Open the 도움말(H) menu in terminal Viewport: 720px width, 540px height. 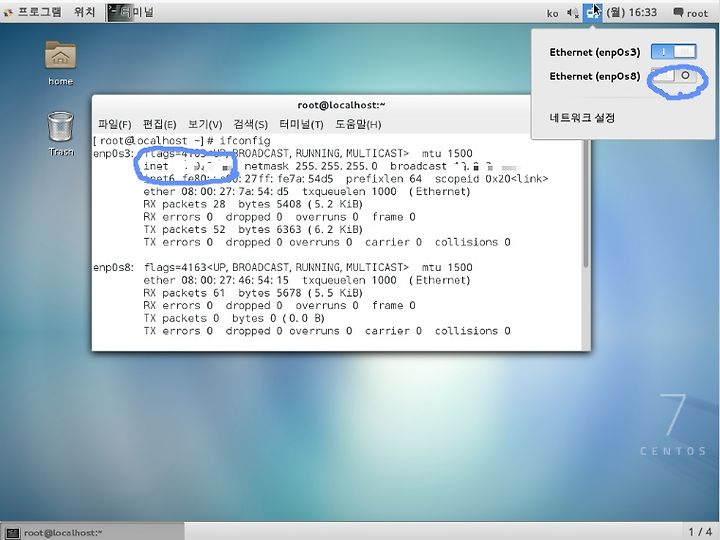[x=358, y=124]
